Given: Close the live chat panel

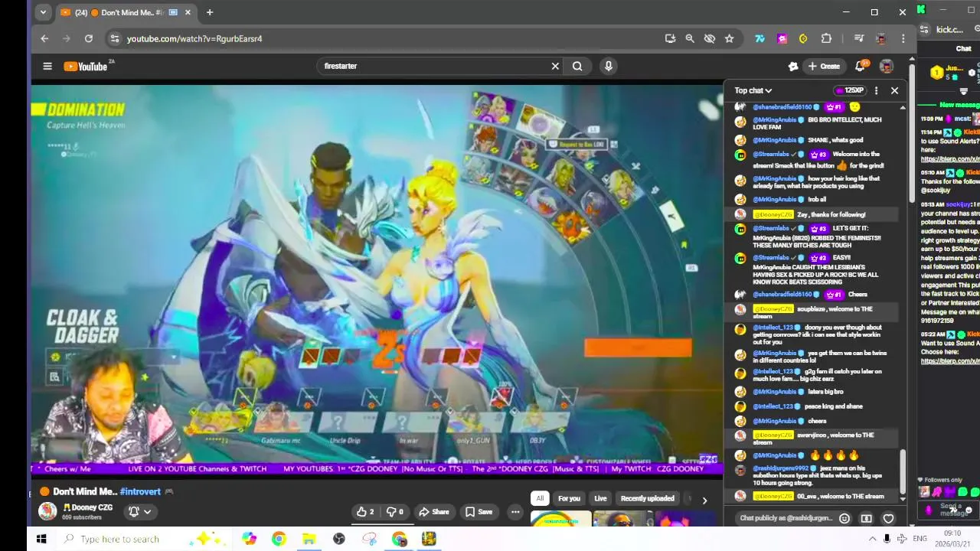Looking at the screenshot, I should [x=894, y=90].
